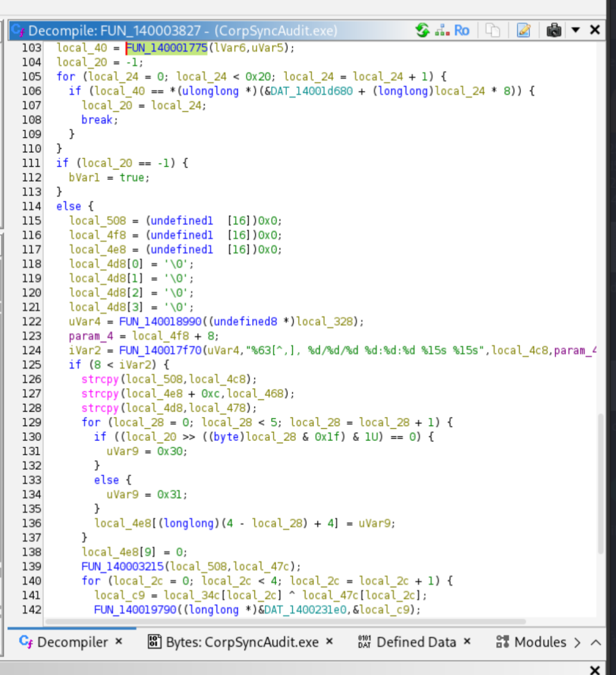Click the format string "%63[^,], %d/%d/%d..."
The width and height of the screenshot is (616, 675).
(x=365, y=350)
